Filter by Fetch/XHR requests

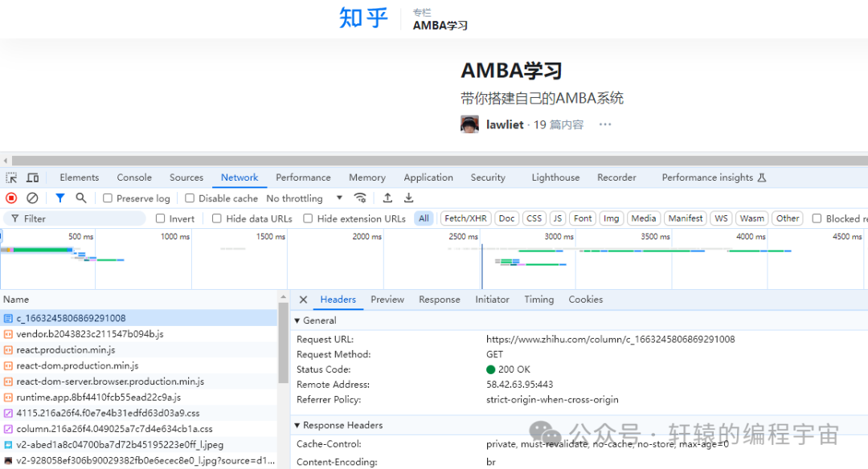pyautogui.click(x=465, y=218)
